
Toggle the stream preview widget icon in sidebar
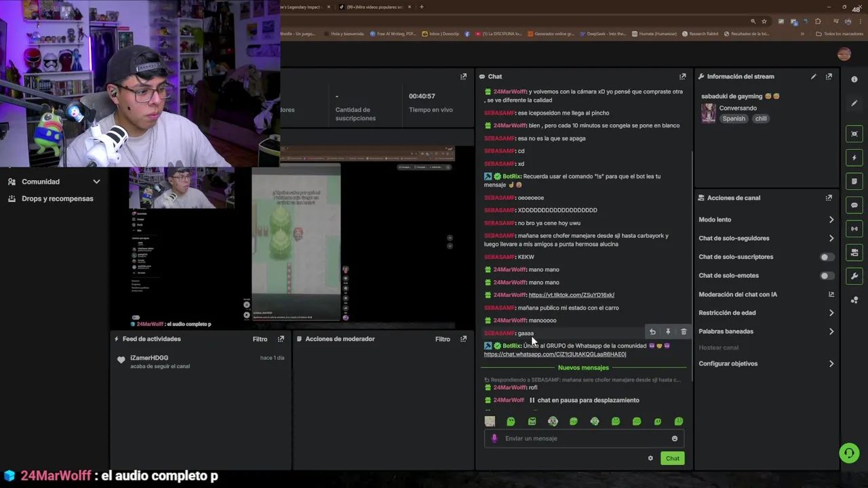[854, 134]
